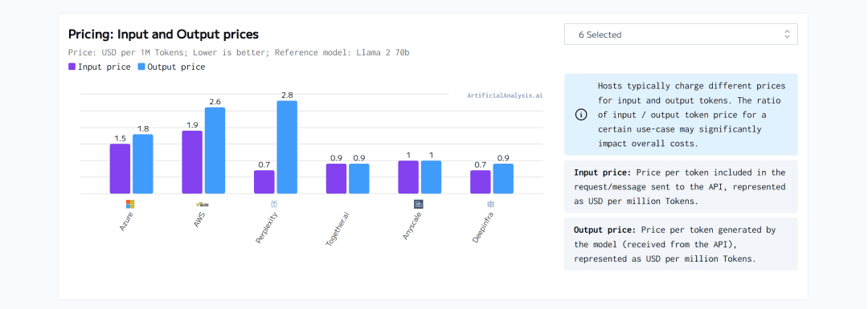This screenshot has height=309, width=868.
Task: Select Anyscale output price bar
Action: [432, 177]
